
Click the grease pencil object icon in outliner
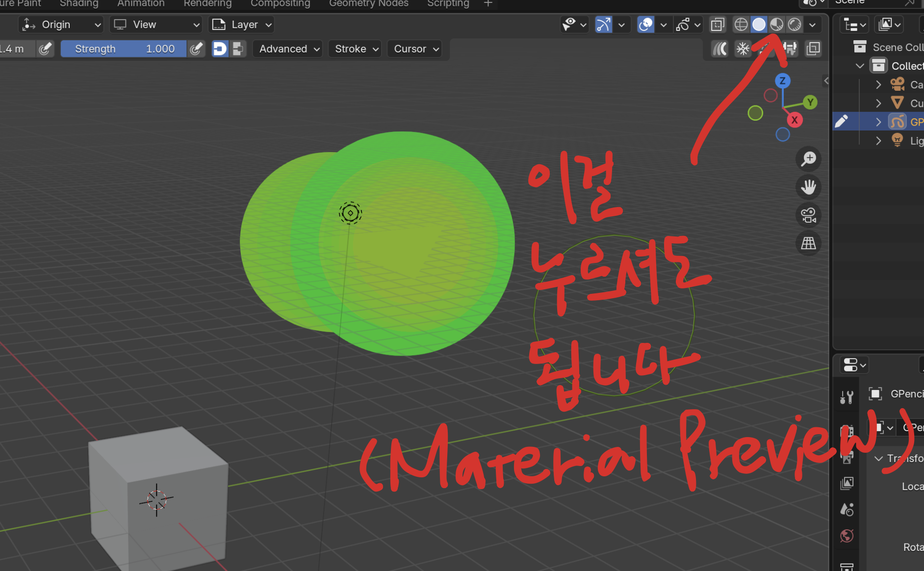[897, 122]
